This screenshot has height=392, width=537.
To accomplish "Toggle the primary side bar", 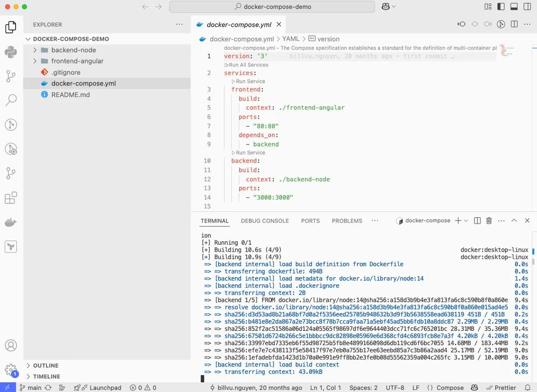I will pyautogui.click(x=501, y=6).
